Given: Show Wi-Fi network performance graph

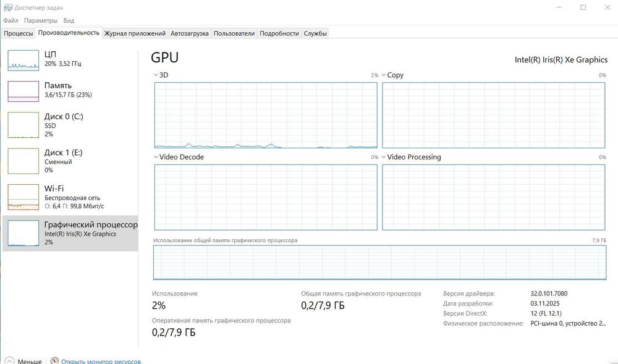Looking at the screenshot, I should point(23,197).
